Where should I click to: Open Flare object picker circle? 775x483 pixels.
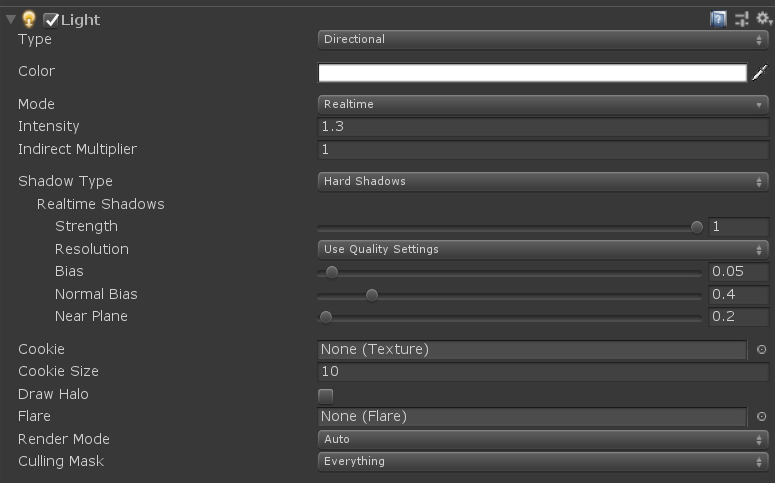point(761,417)
